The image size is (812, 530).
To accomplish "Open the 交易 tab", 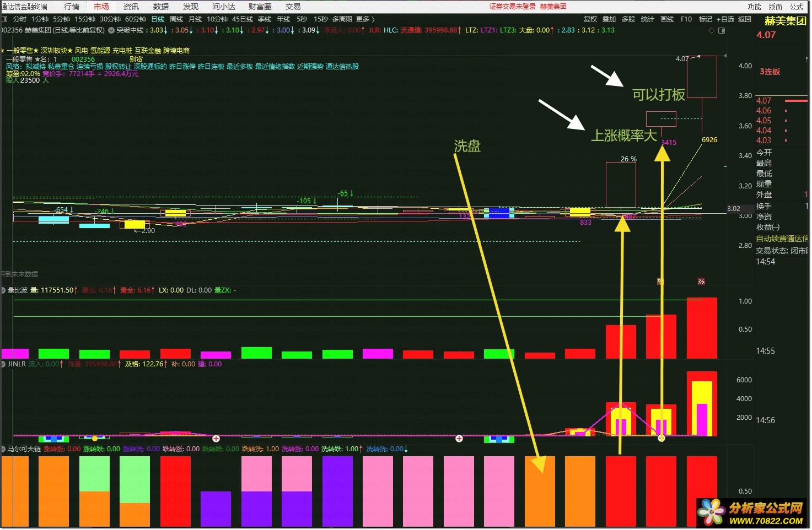I will pyautogui.click(x=293, y=7).
